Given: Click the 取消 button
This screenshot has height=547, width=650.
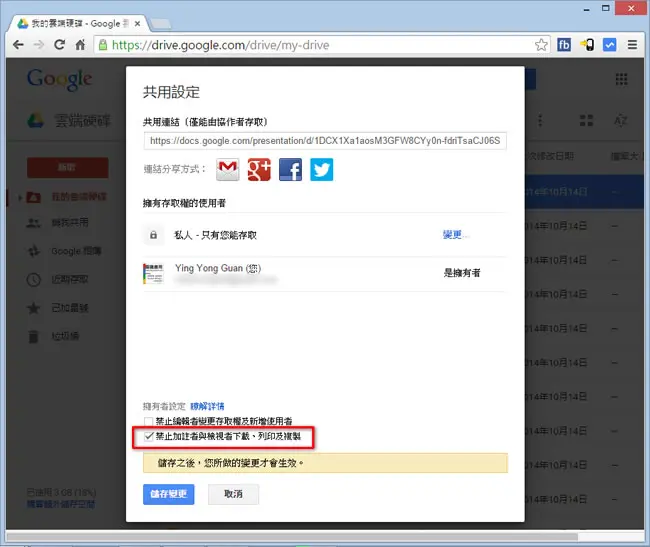Looking at the screenshot, I should (x=233, y=494).
